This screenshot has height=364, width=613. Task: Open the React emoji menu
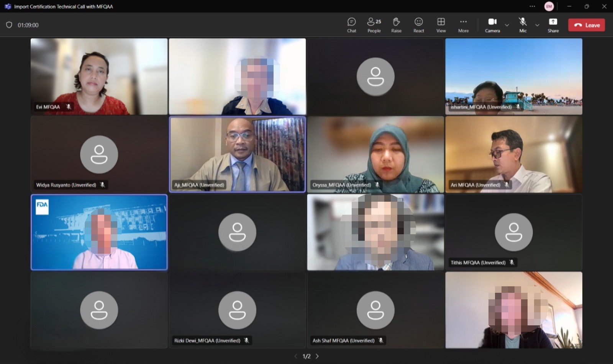(418, 25)
